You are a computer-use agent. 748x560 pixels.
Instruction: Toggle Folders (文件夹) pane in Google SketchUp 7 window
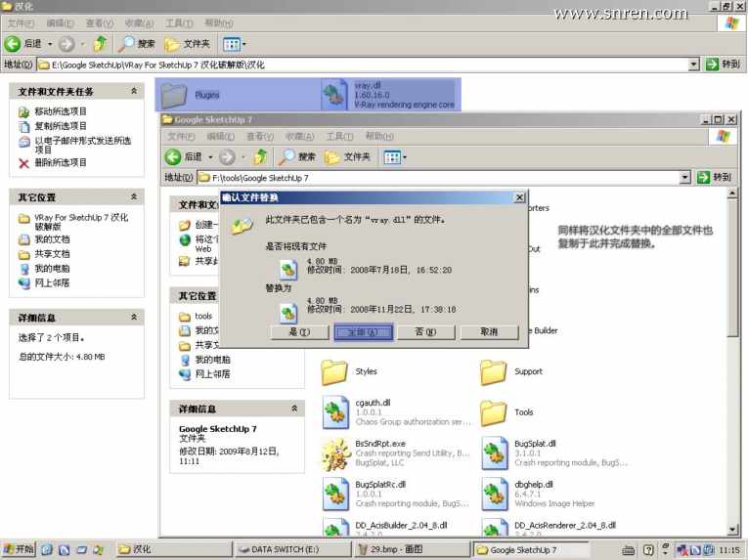(x=347, y=156)
